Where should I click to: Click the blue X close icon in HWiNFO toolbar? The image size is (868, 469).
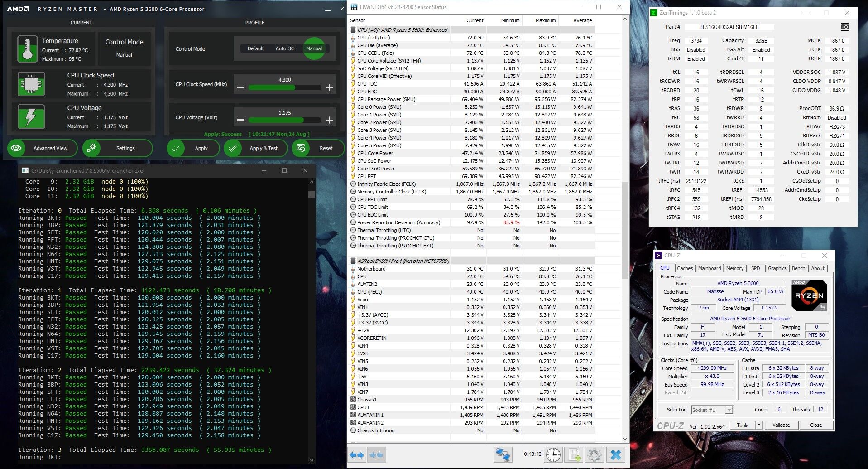pyautogui.click(x=616, y=454)
